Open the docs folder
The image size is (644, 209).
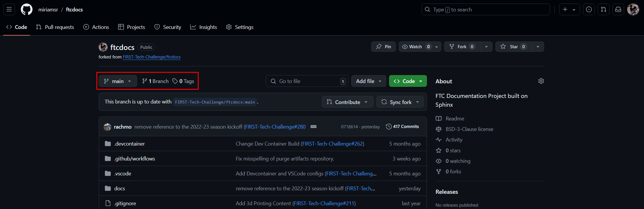[x=120, y=189]
